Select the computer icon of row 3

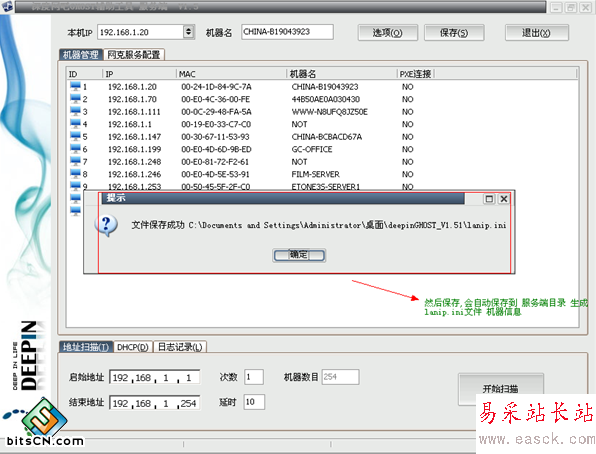click(x=75, y=111)
